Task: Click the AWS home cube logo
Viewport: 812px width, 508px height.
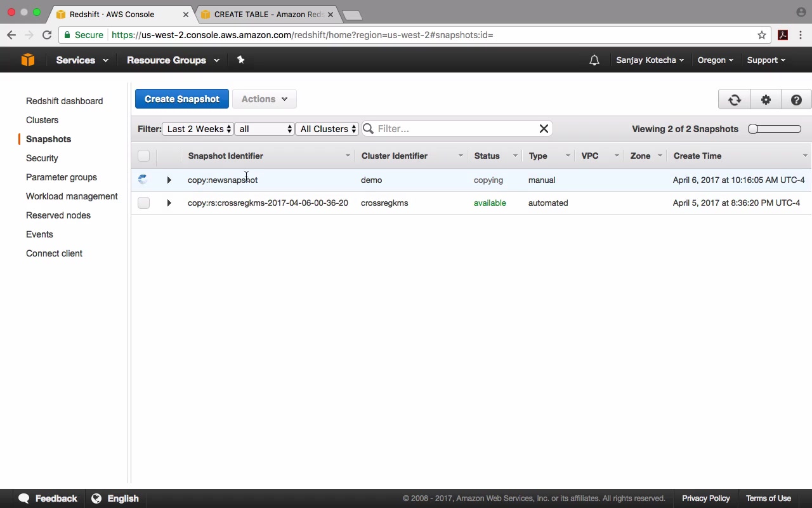Action: pyautogui.click(x=28, y=60)
